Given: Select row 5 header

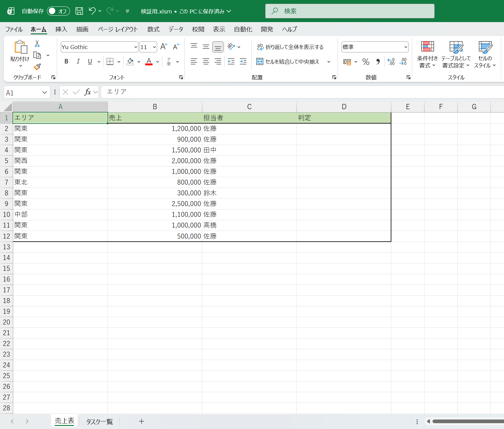Looking at the screenshot, I should (6, 161).
